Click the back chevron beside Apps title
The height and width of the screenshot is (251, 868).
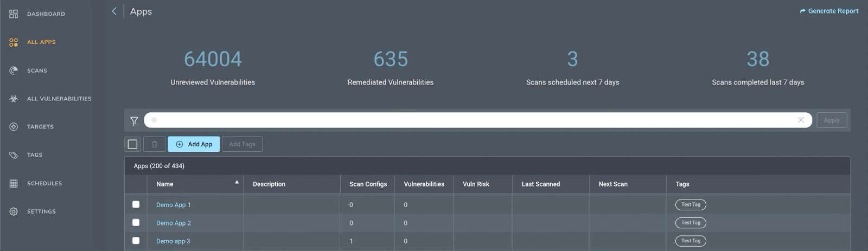click(x=114, y=11)
